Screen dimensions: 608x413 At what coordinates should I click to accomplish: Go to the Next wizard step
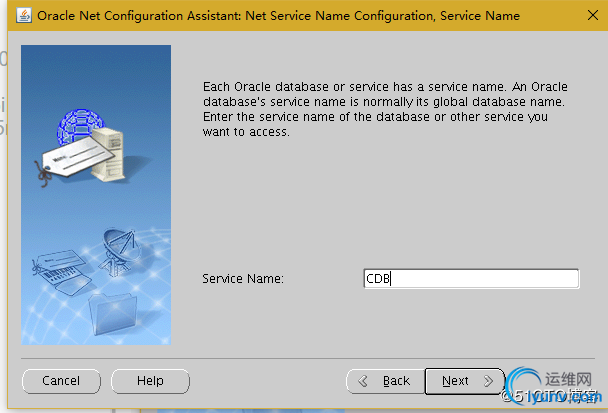456,381
